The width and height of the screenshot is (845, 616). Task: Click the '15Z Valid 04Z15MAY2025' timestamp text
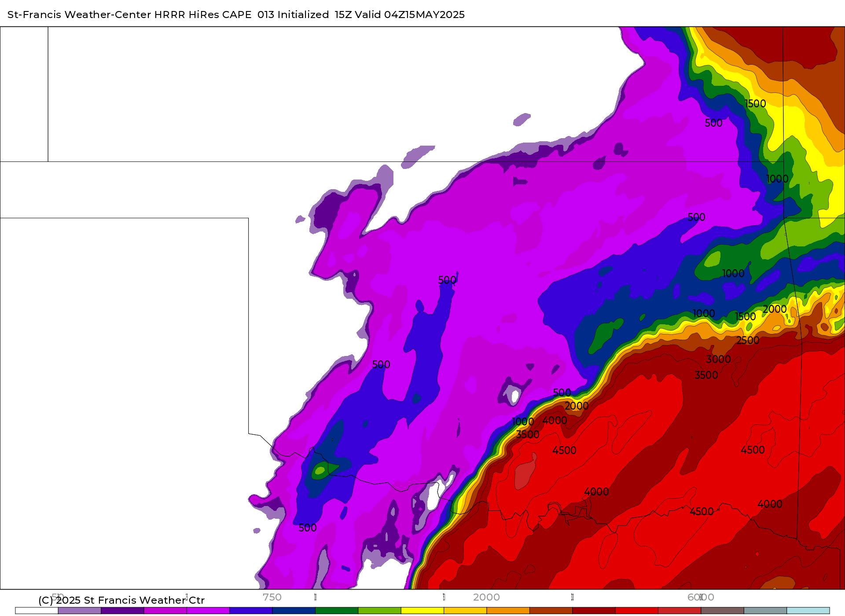(400, 15)
